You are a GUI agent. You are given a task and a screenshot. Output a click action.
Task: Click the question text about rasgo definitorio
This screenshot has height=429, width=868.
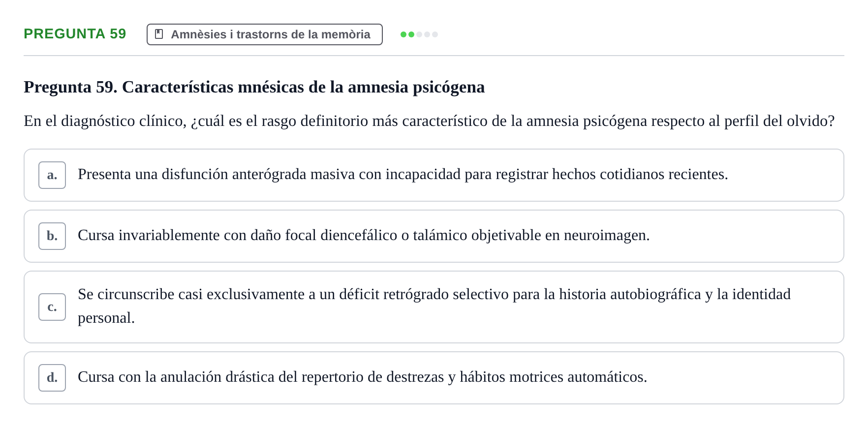(x=429, y=121)
